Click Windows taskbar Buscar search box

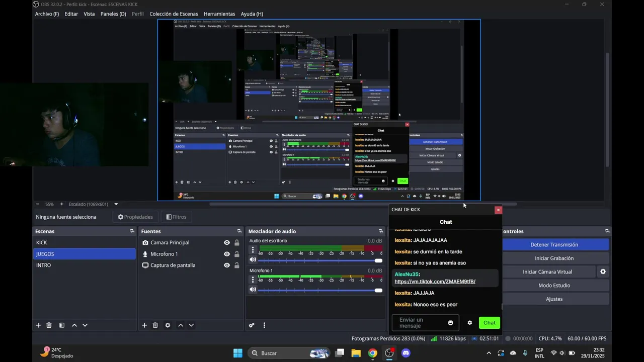coord(290,353)
